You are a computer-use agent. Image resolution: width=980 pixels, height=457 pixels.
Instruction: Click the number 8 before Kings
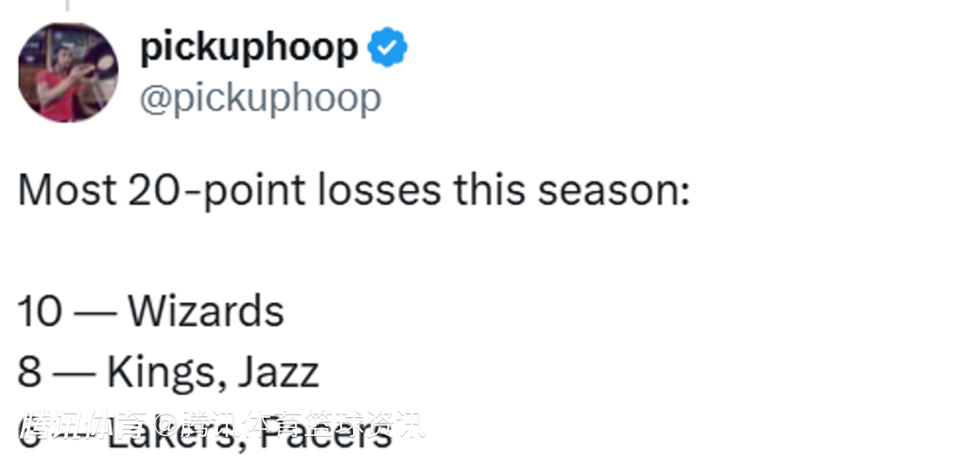pyautogui.click(x=28, y=373)
